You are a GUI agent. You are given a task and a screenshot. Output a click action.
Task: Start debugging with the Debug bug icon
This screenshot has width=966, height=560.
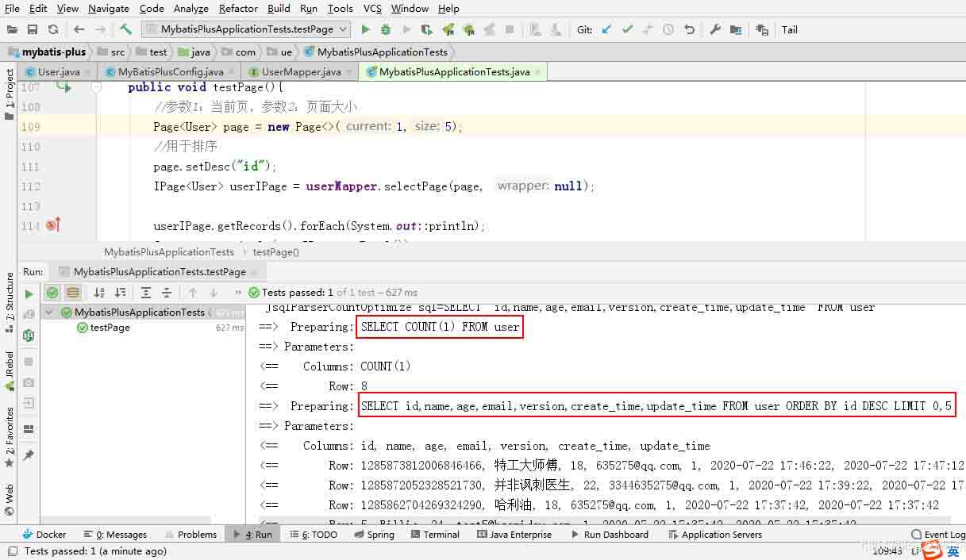(386, 29)
